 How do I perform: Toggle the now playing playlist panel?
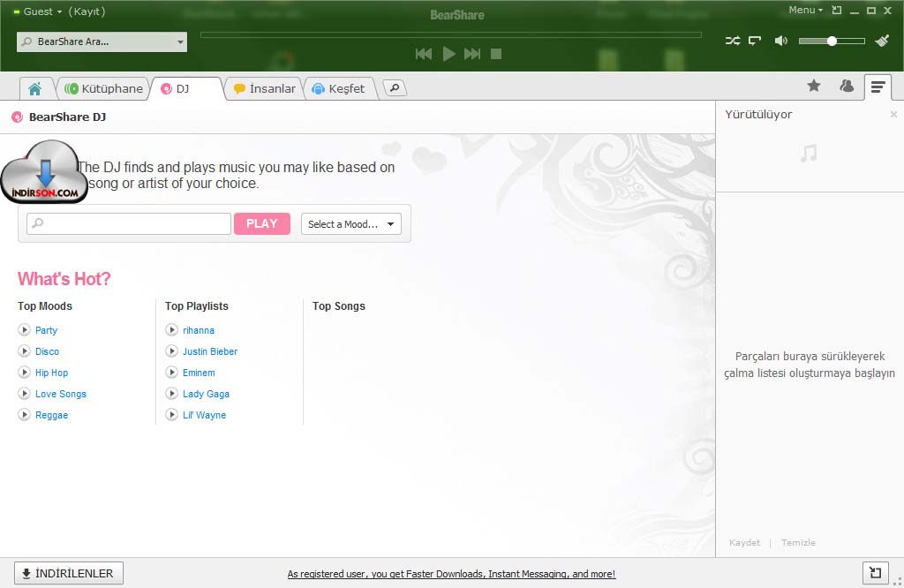(x=878, y=87)
